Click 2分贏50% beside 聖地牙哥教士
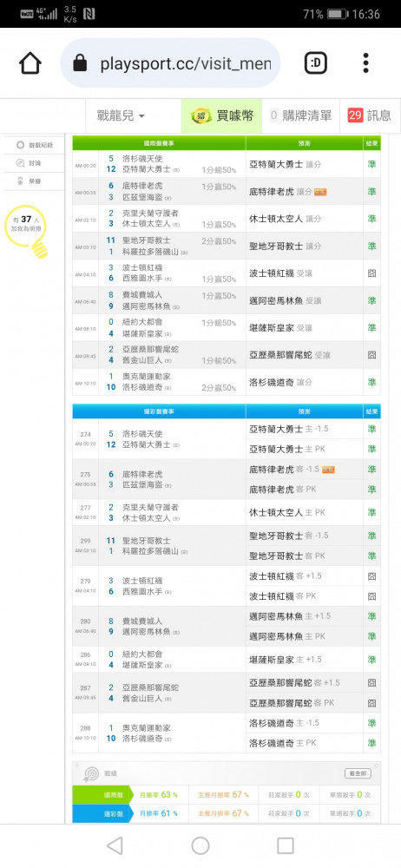This screenshot has height=868, width=401. click(x=219, y=241)
